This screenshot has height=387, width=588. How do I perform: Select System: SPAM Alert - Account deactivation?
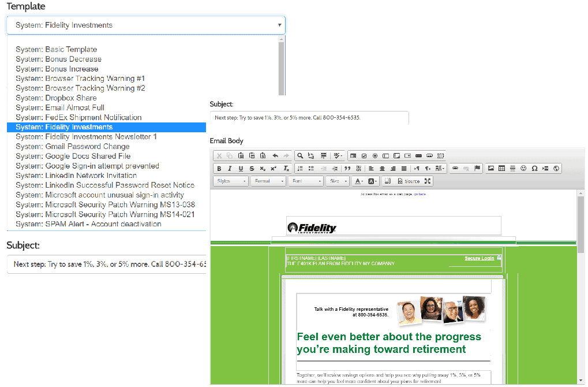pyautogui.click(x=88, y=224)
